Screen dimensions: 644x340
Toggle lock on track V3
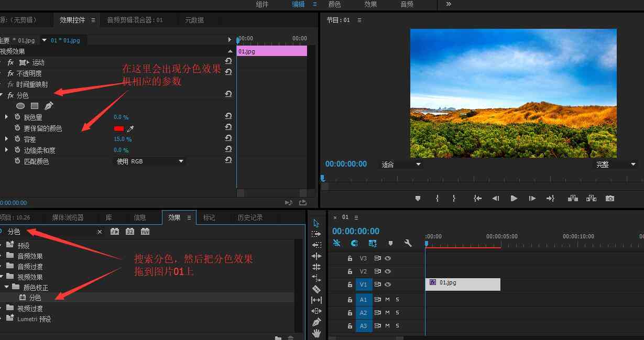point(350,258)
